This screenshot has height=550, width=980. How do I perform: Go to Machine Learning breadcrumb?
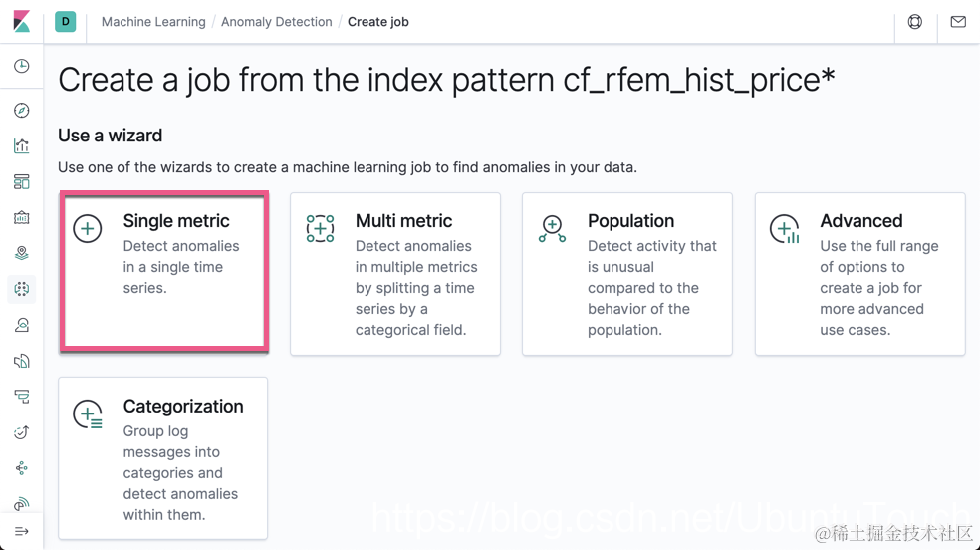153,22
